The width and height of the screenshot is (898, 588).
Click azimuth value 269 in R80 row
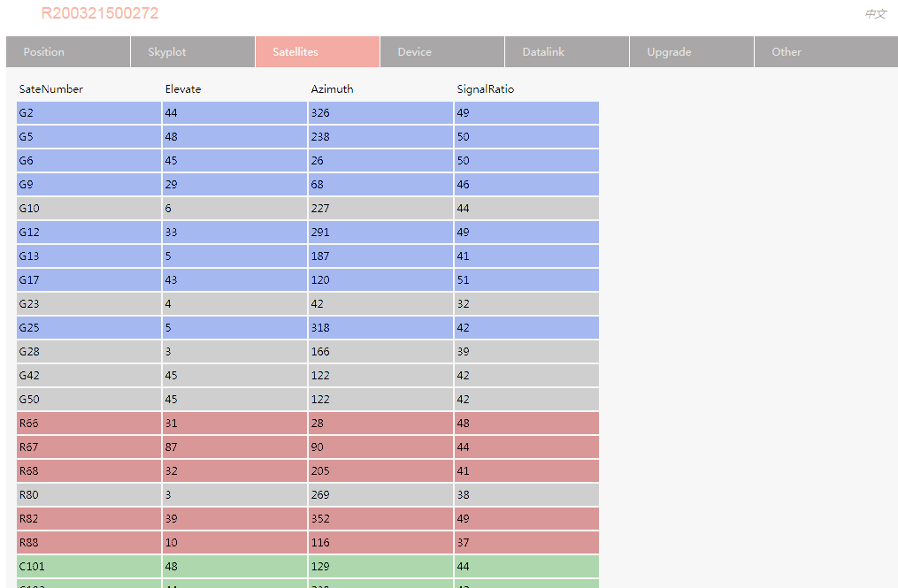pos(380,494)
